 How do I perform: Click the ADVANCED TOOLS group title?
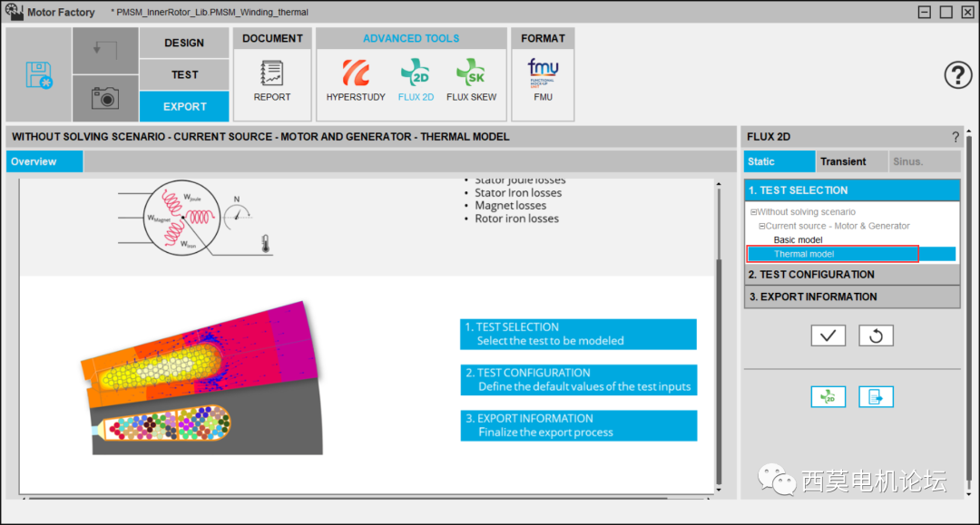pos(411,39)
